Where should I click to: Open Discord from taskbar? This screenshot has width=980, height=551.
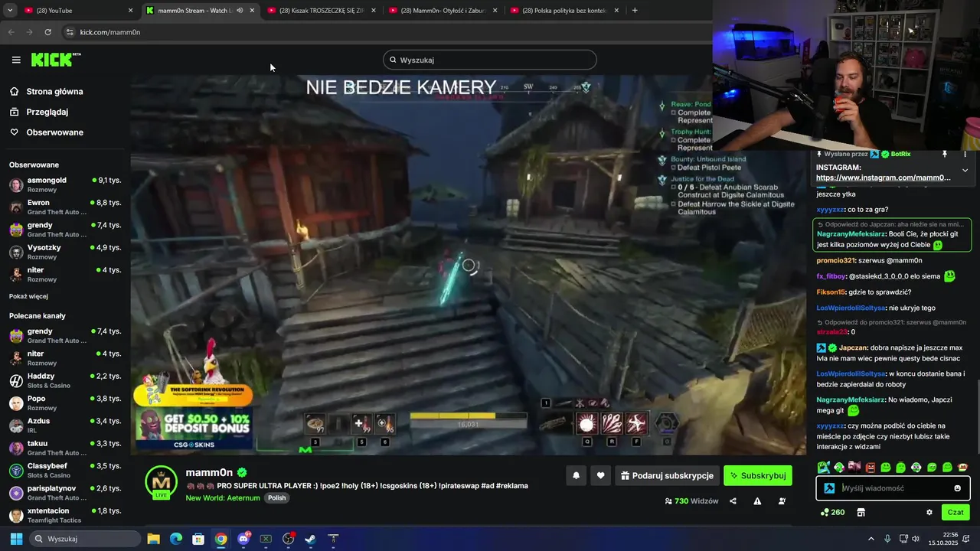click(x=243, y=539)
